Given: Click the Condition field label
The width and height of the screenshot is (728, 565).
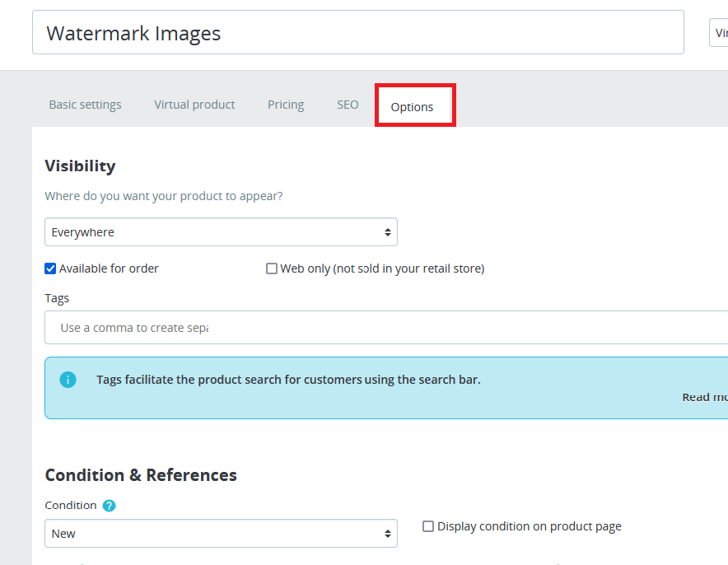Looking at the screenshot, I should pyautogui.click(x=71, y=506).
